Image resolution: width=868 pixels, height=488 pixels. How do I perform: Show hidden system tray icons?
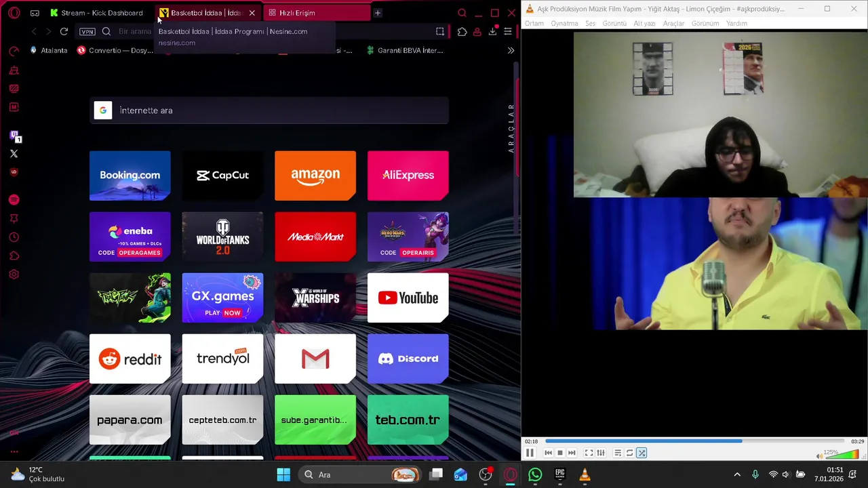737,474
